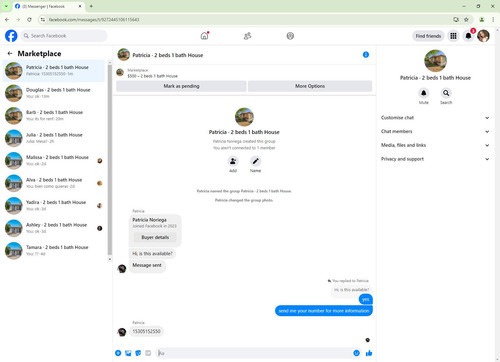The image size is (500, 362).
Task: Switch to the Messenger Facebook browser tab
Action: click(48, 6)
